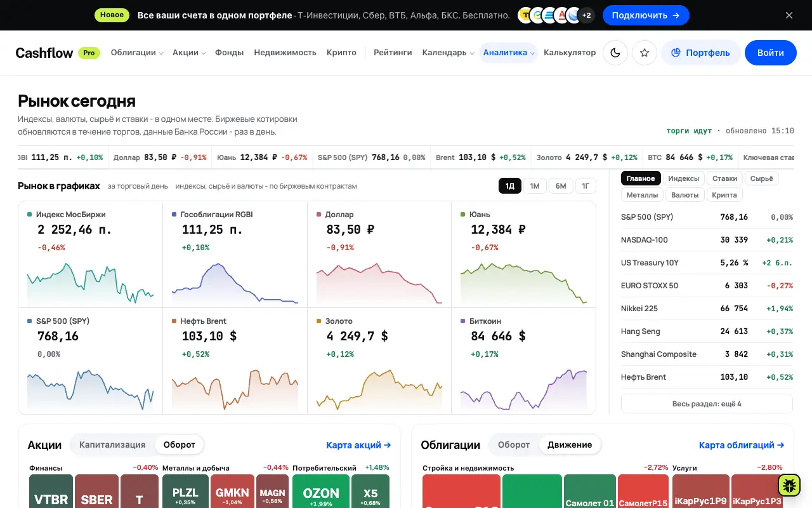Click the PLZL heatmap tile
The height and width of the screenshot is (508, 812).
(x=185, y=491)
